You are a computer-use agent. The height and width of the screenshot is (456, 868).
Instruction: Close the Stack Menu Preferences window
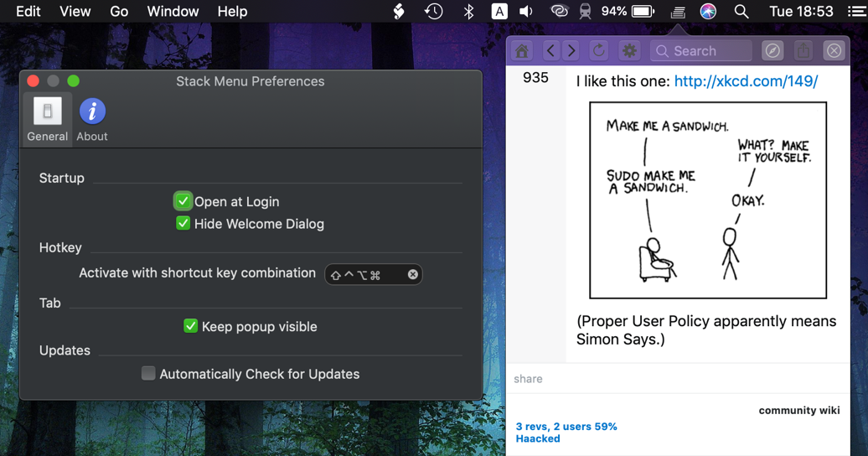[x=34, y=81]
